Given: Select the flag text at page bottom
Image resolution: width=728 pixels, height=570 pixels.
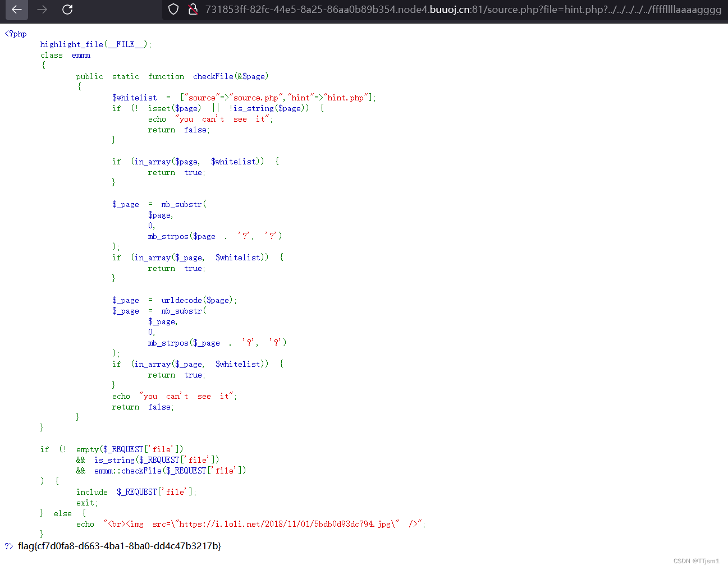Looking at the screenshot, I should [120, 546].
